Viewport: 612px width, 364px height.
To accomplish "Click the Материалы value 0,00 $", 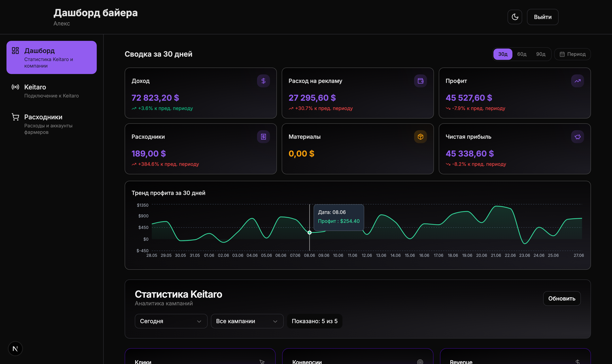I will 301,153.
